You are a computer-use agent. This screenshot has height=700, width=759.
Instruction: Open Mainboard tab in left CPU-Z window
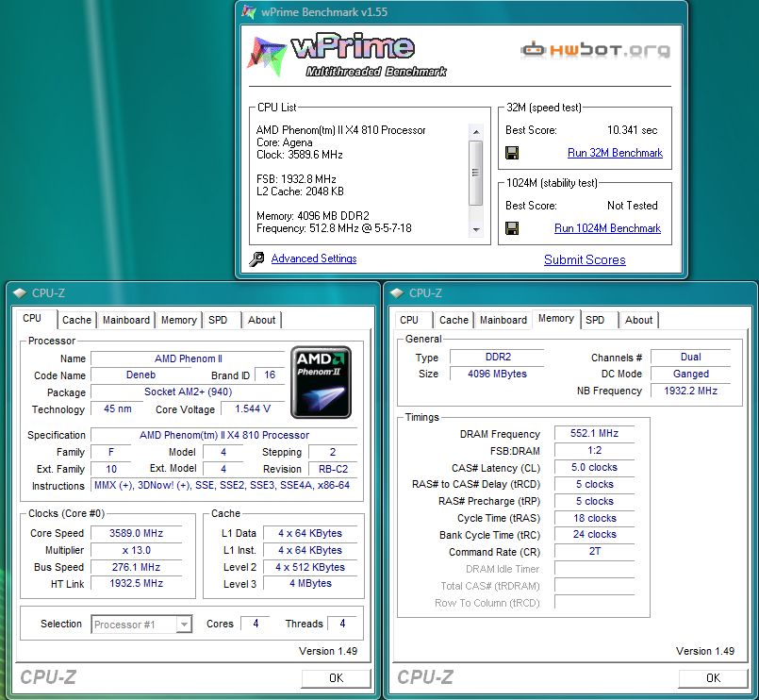tap(125, 320)
